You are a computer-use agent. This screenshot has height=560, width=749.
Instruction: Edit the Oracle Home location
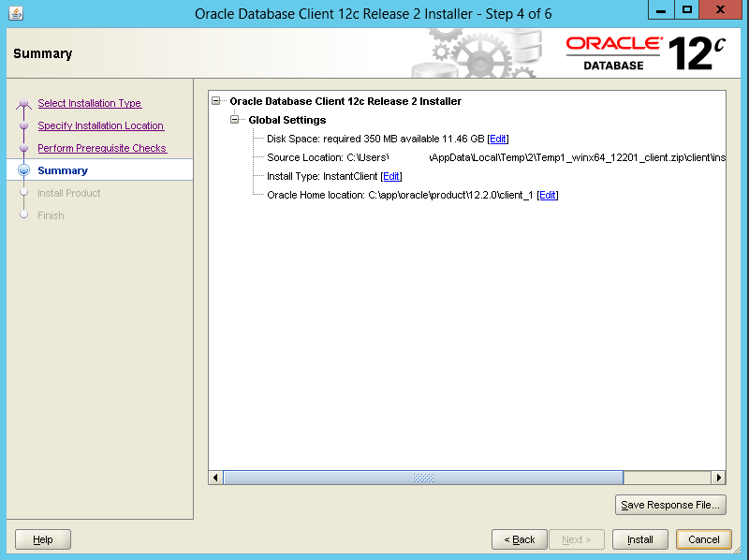pyautogui.click(x=548, y=195)
